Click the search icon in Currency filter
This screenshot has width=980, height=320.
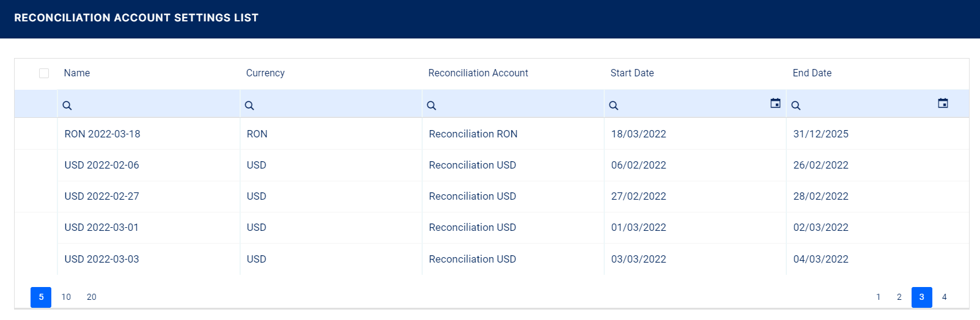[249, 106]
